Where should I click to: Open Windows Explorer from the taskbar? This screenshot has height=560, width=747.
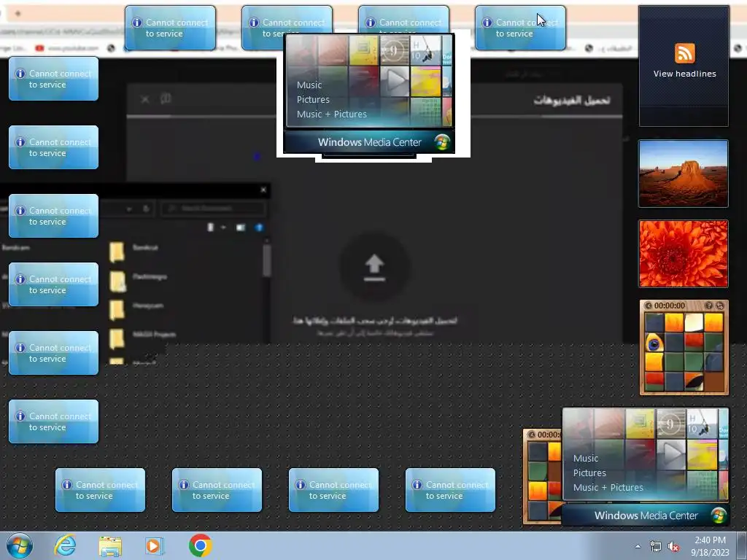(x=110, y=546)
